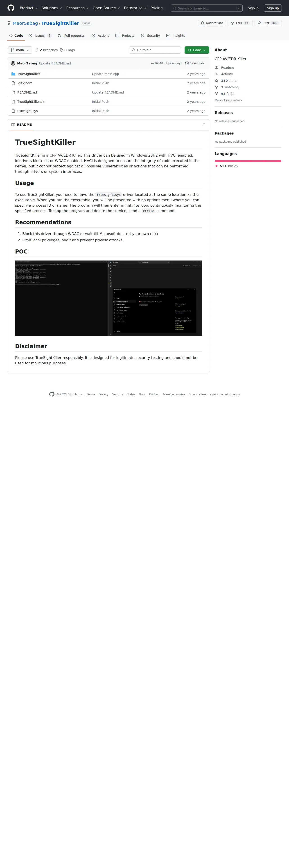The height and width of the screenshot is (868, 289).
Task: Expand the Open Source menu
Action: point(106,8)
